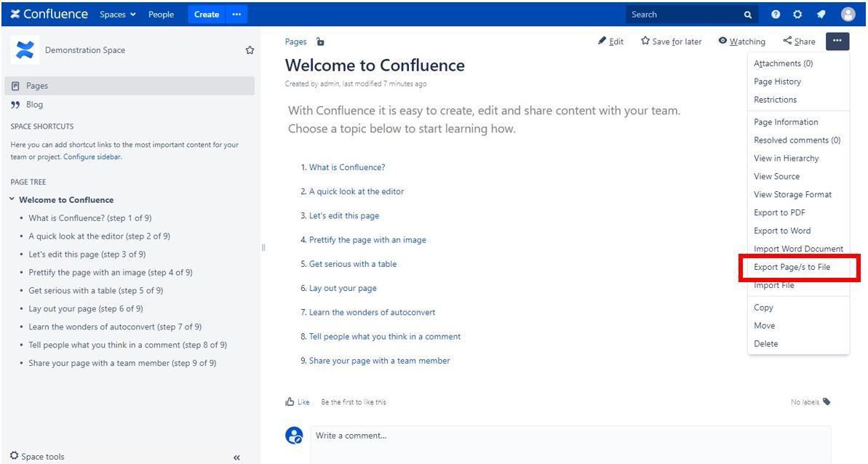Click the sidebar width divider handle
This screenshot has width=868, height=464.
(x=263, y=247)
